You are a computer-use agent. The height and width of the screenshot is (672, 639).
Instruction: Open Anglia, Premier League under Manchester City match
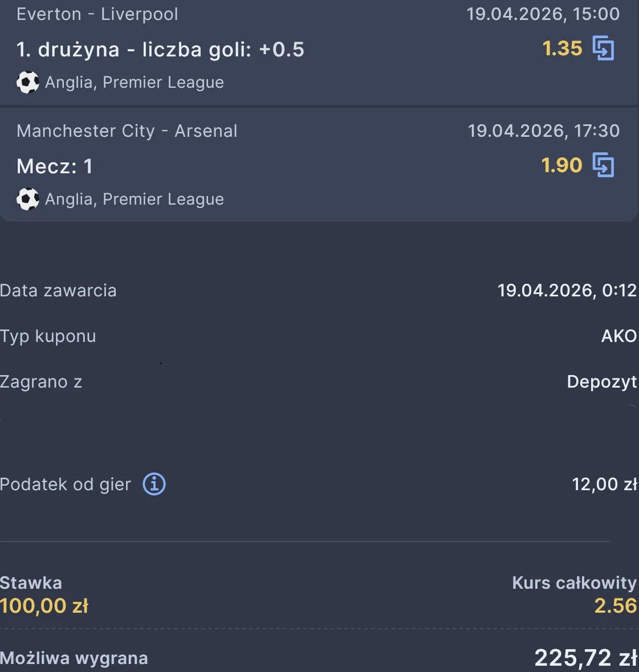tap(135, 199)
